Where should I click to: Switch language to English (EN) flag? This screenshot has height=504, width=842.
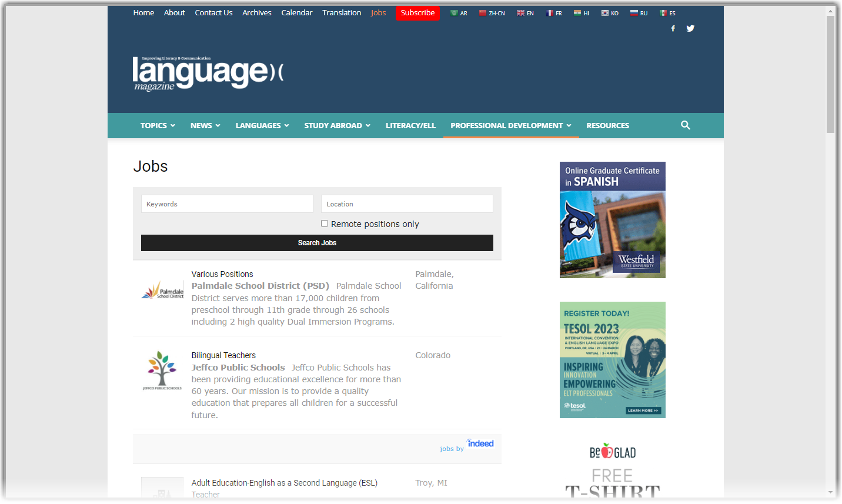pos(525,13)
